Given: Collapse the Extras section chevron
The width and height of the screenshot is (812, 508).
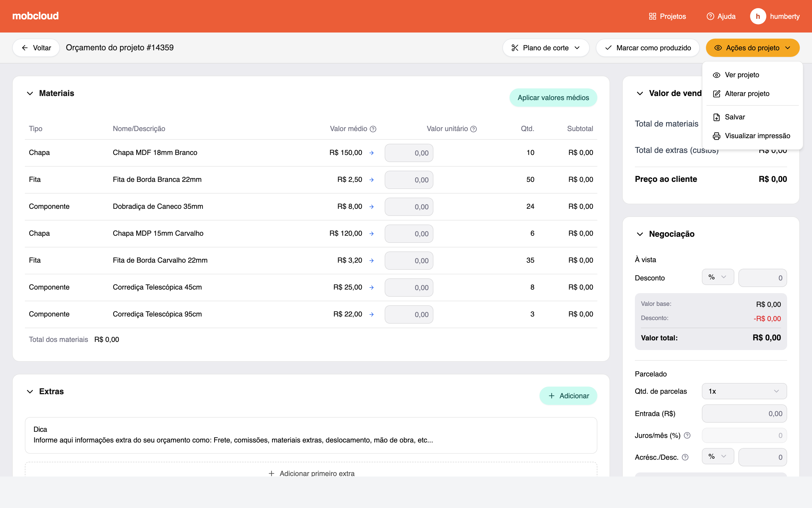Looking at the screenshot, I should pyautogui.click(x=30, y=392).
